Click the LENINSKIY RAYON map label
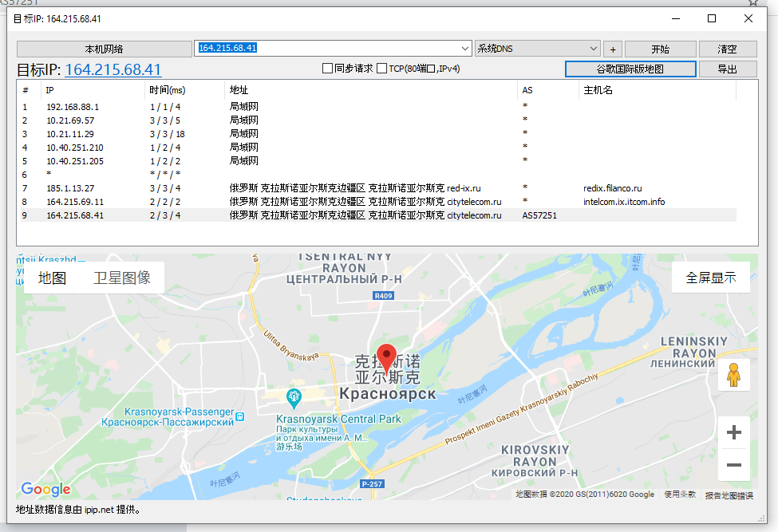The width and height of the screenshot is (778, 532). [693, 348]
